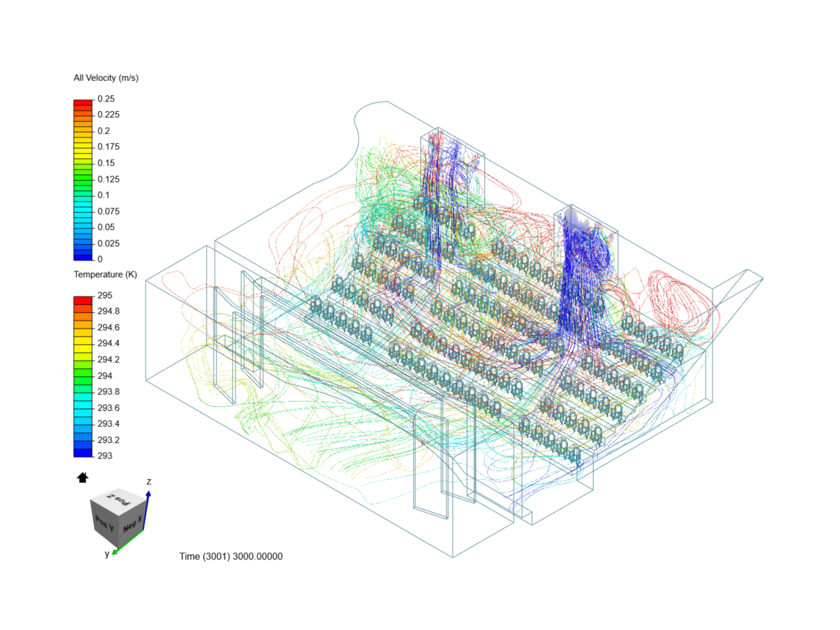Screen dimensions: 840x630
Task: Click the 0.075 velocity legend value
Action: [x=108, y=211]
